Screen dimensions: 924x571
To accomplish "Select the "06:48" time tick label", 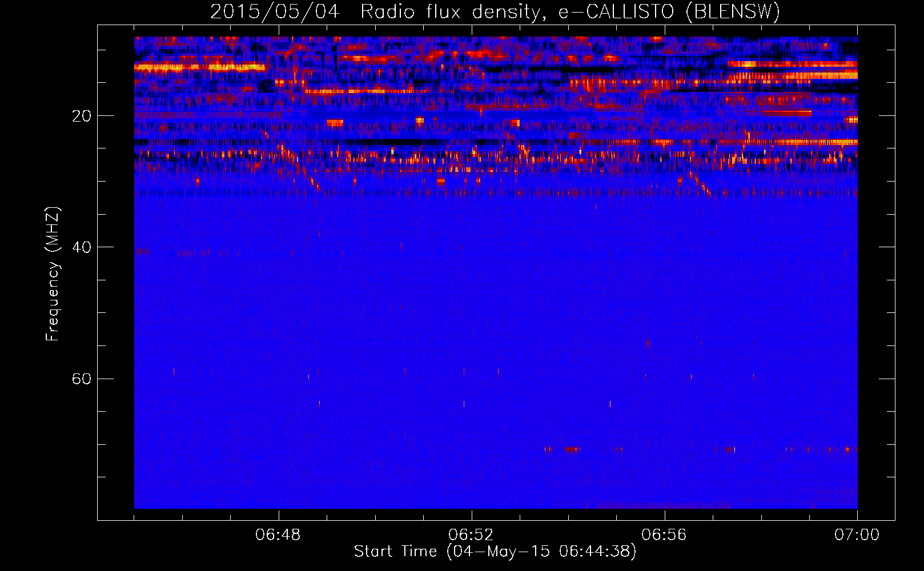I will coord(278,535).
